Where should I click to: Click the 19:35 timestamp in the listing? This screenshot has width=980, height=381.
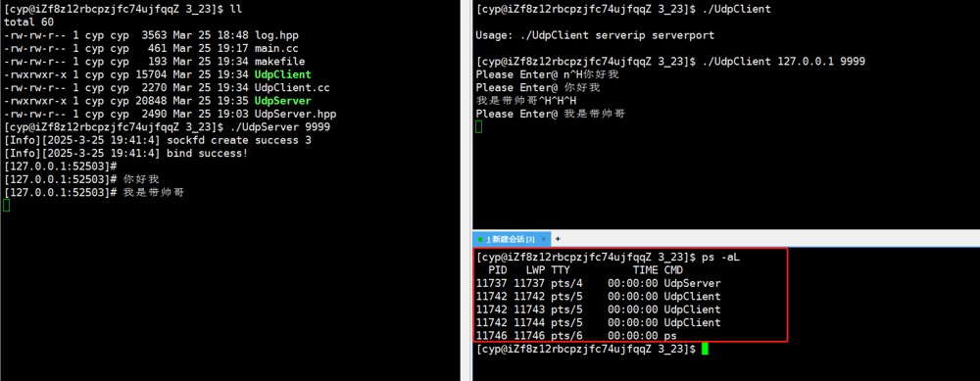pyautogui.click(x=232, y=101)
